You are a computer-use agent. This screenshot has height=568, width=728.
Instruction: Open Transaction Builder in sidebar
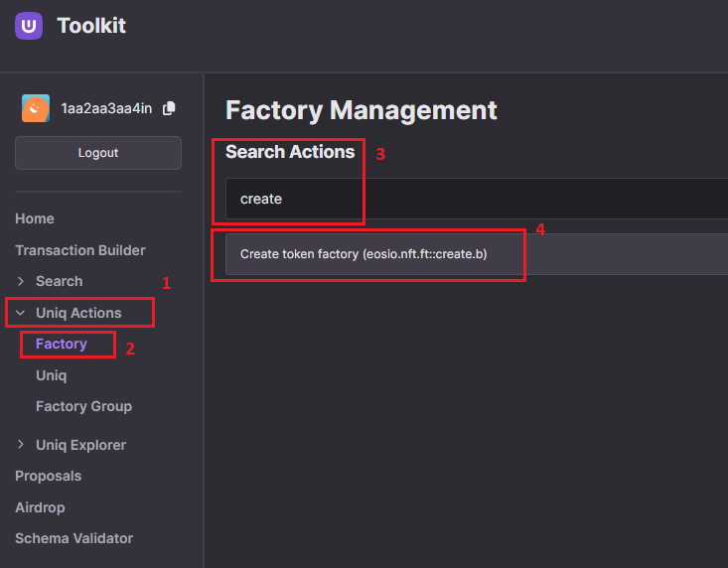79,250
